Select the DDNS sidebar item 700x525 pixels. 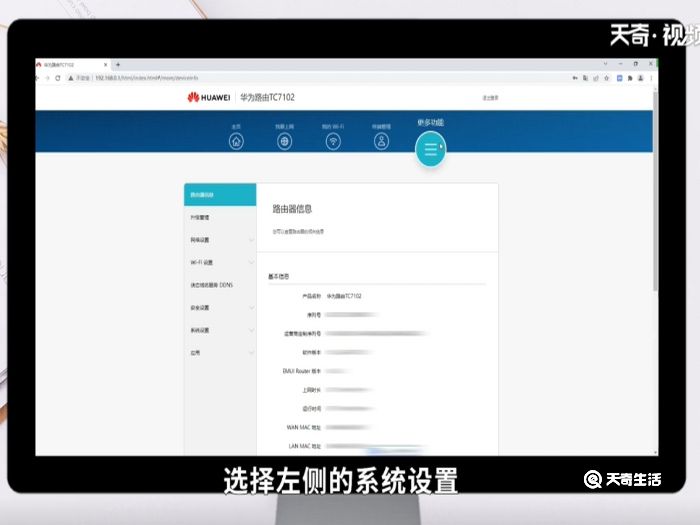pyautogui.click(x=220, y=285)
